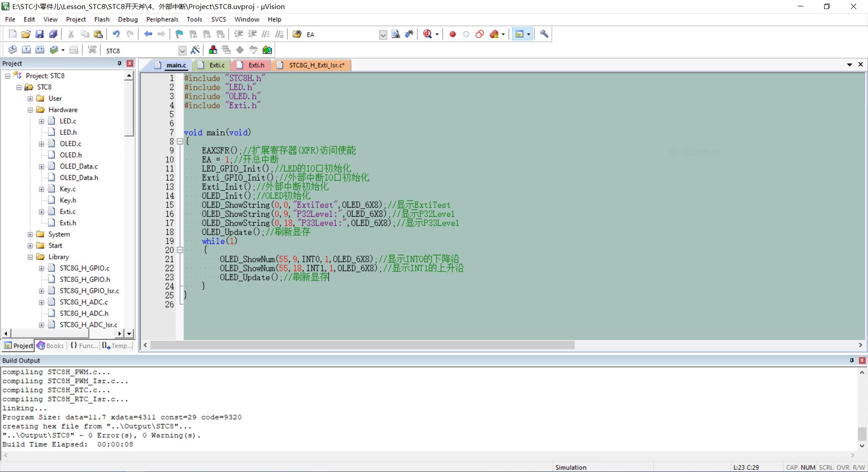Viewport: 868px width, 472px height.
Task: Open the editor tab list dropdown arrow
Action: coord(849,65)
